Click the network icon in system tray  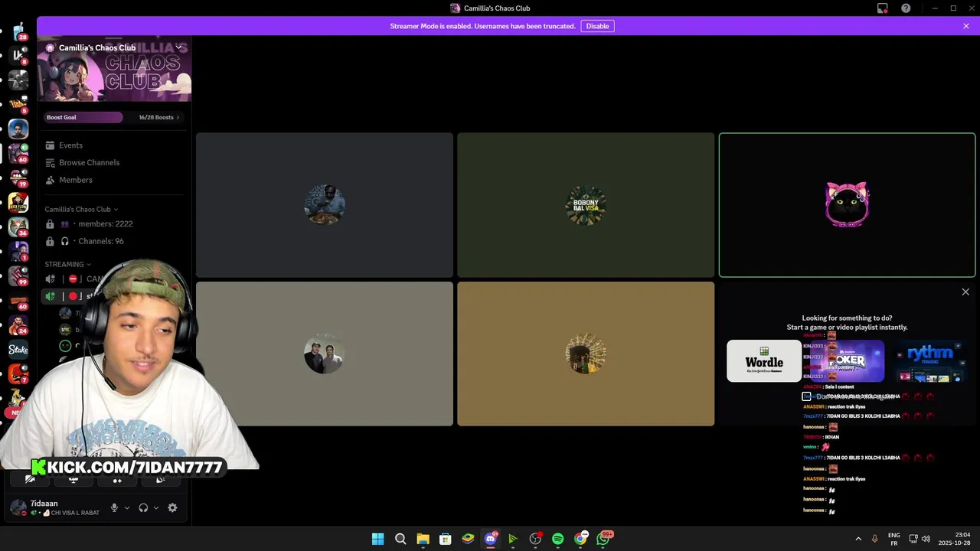click(913, 539)
